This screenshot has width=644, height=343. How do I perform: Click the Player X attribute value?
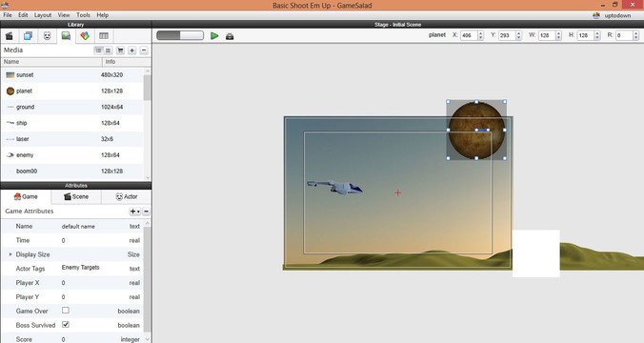pos(63,283)
